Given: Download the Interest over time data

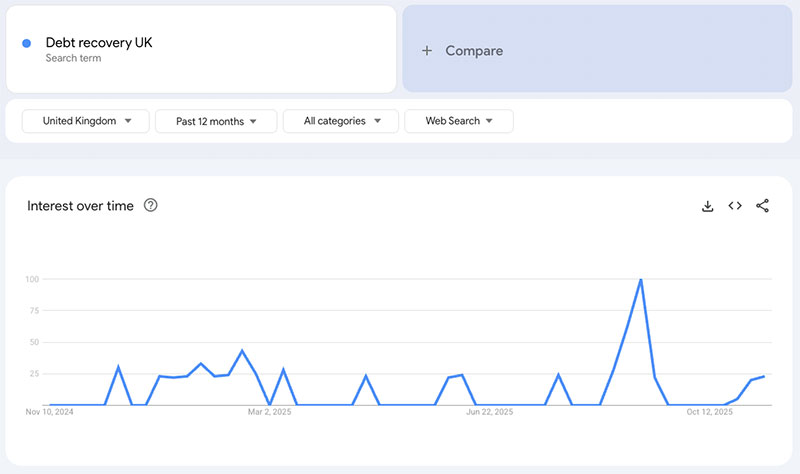Looking at the screenshot, I should [707, 206].
